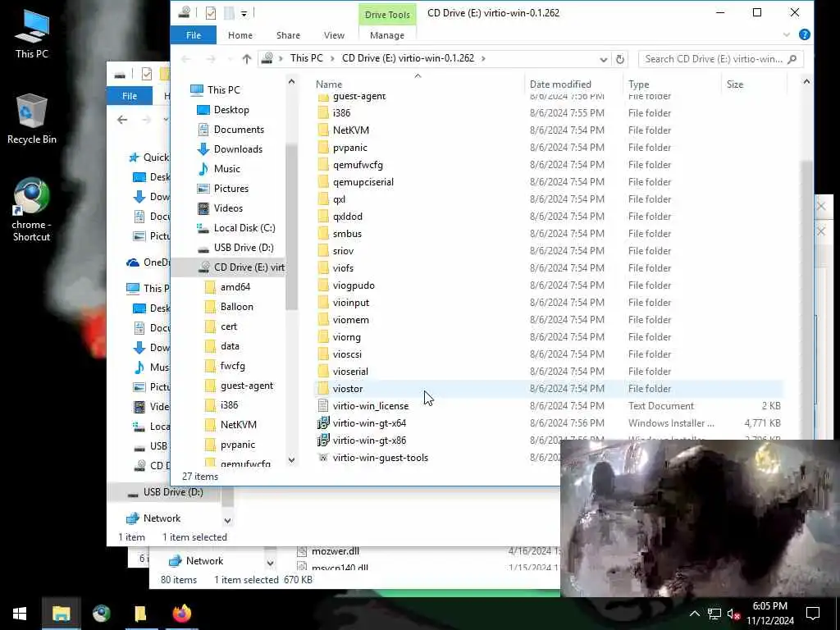840x630 pixels.
Task: Click the CD Drive (E:) breadcrumb segment
Action: pyautogui.click(x=408, y=58)
